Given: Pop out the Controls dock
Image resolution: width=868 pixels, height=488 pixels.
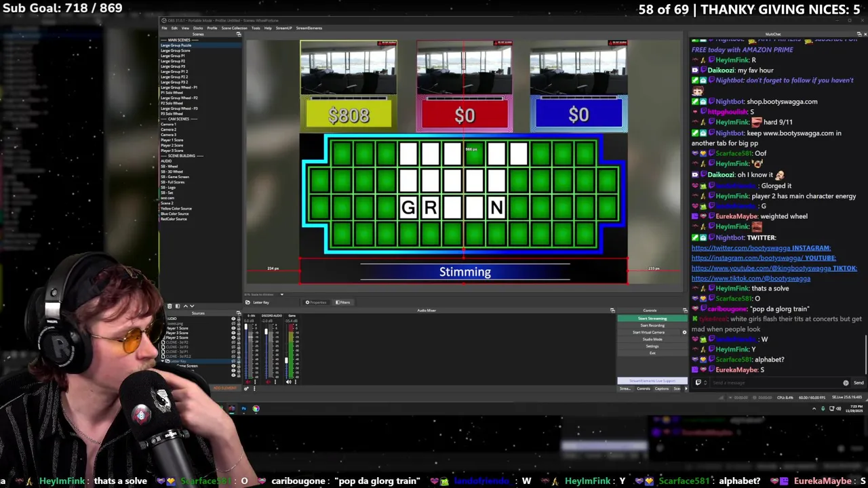Looking at the screenshot, I should 685,310.
